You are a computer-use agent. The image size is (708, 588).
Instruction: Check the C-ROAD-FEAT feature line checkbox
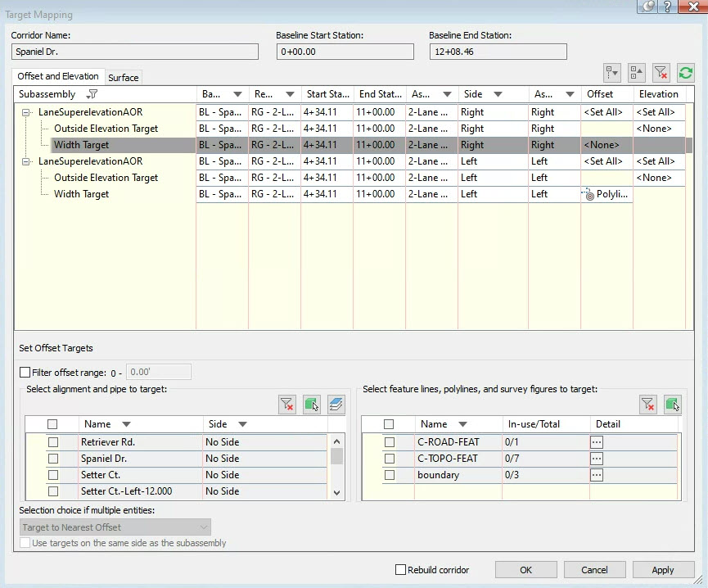coord(390,442)
